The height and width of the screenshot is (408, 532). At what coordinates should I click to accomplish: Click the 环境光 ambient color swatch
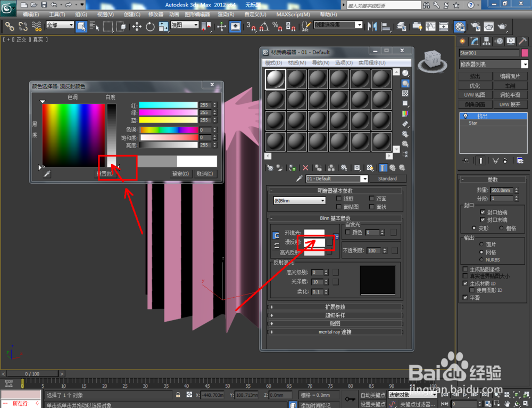[x=314, y=233]
